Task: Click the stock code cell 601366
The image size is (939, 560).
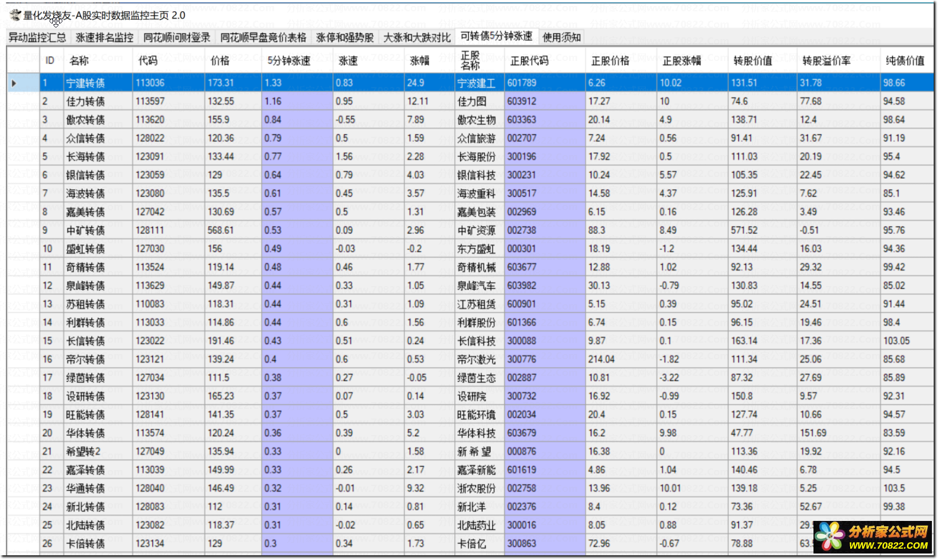Action: coord(545,323)
